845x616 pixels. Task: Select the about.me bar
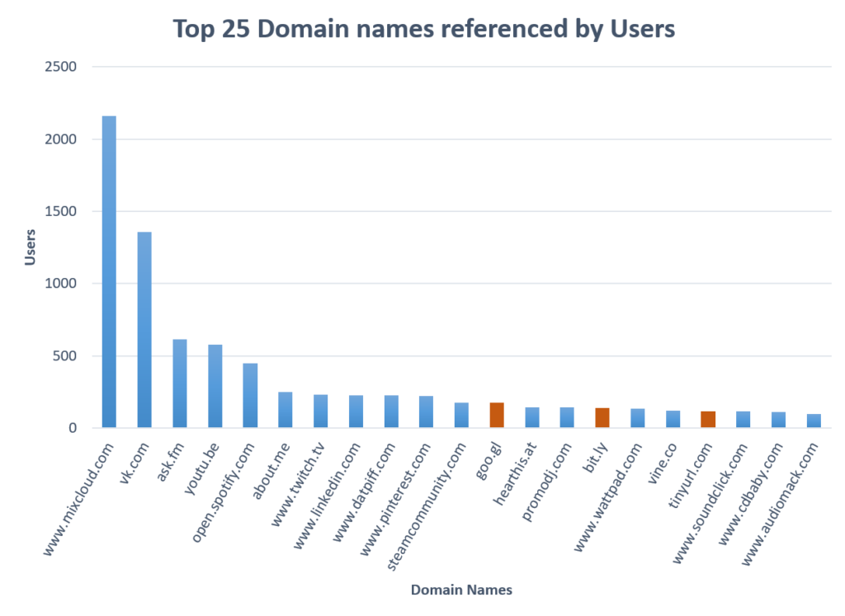(x=286, y=410)
